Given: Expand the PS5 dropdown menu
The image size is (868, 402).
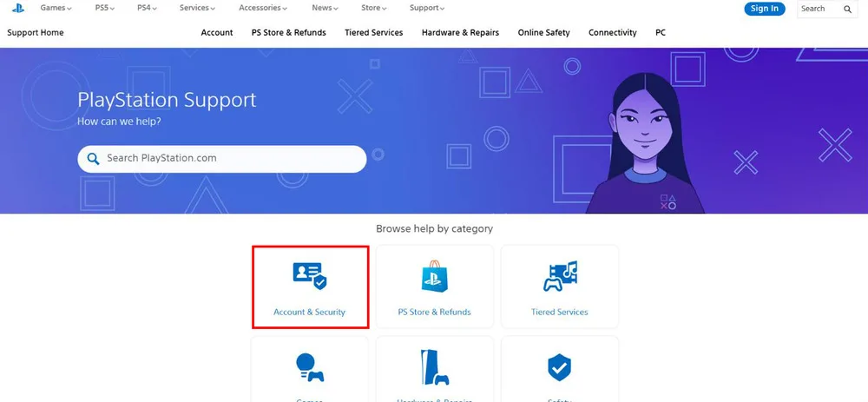Looking at the screenshot, I should tap(105, 8).
